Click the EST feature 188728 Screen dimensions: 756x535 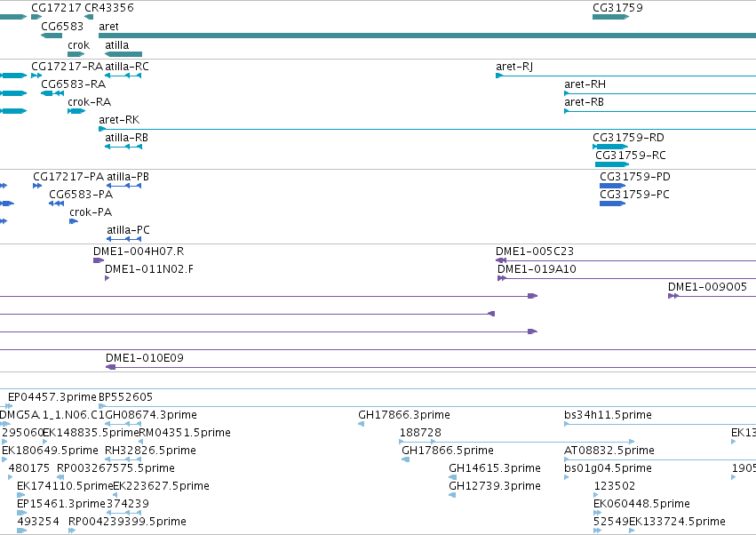tap(517, 442)
